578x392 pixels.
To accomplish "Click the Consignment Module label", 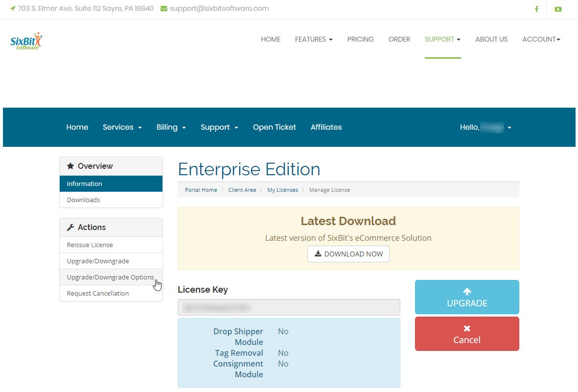I will tap(238, 369).
